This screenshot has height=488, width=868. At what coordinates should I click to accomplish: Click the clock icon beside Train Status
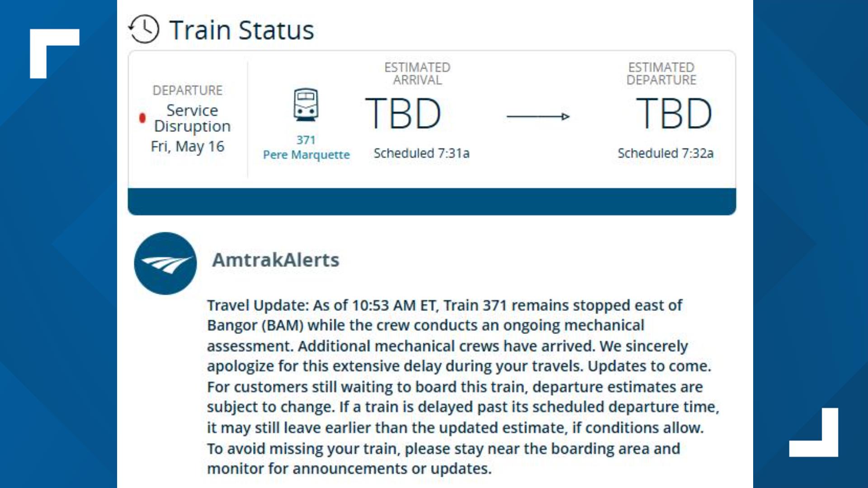click(x=144, y=29)
